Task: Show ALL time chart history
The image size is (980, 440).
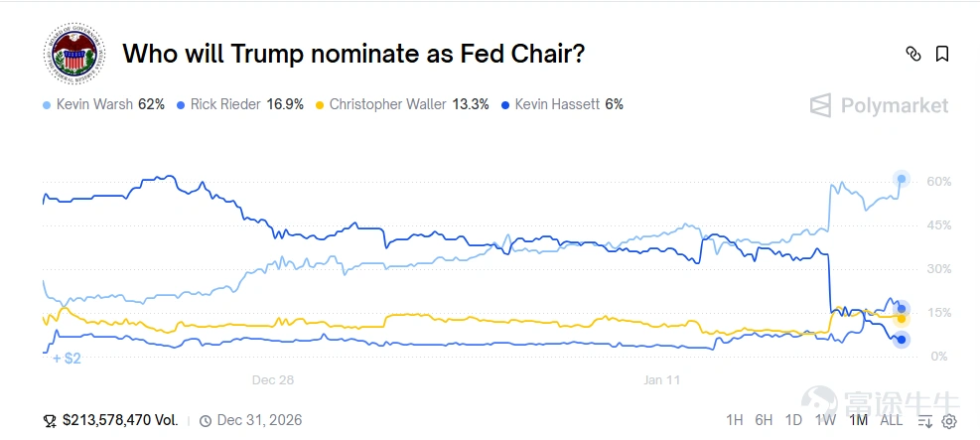Action: coord(892,420)
